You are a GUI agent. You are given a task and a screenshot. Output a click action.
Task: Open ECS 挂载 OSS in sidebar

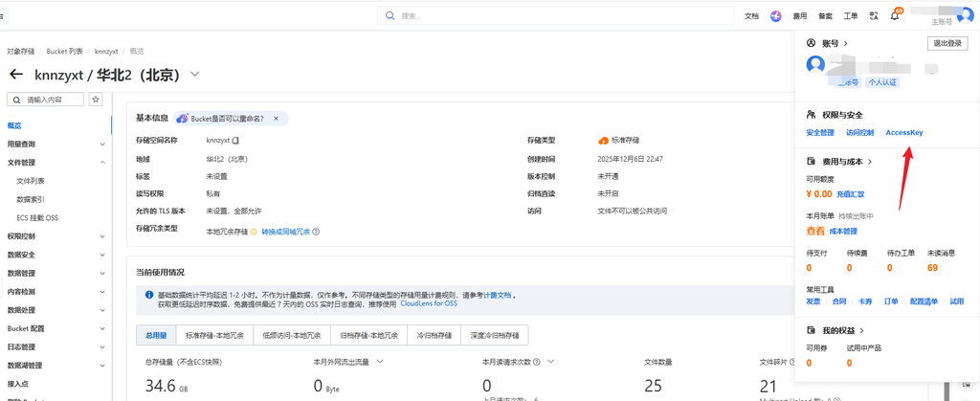38,218
